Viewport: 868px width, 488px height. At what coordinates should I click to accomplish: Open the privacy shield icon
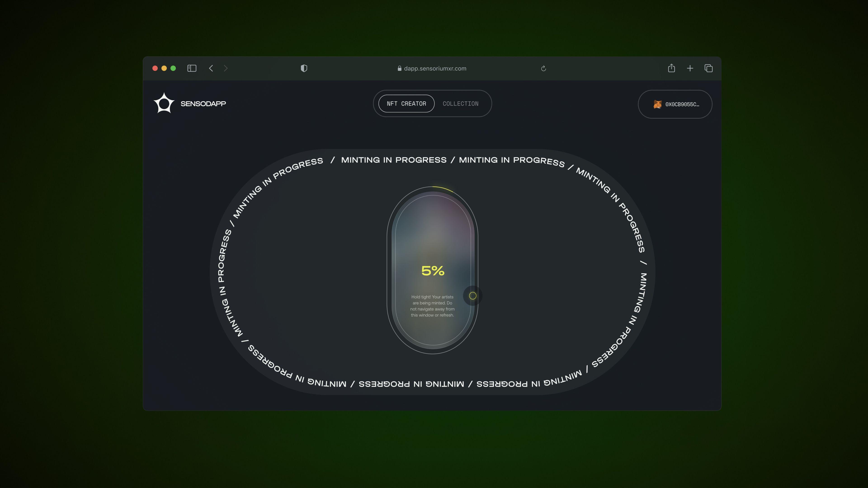[304, 68]
